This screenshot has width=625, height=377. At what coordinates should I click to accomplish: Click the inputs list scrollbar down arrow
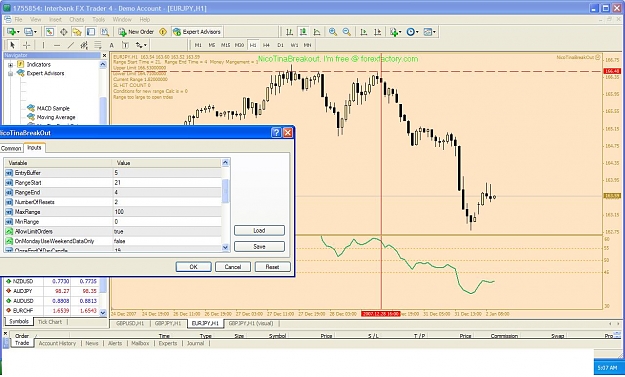225,247
